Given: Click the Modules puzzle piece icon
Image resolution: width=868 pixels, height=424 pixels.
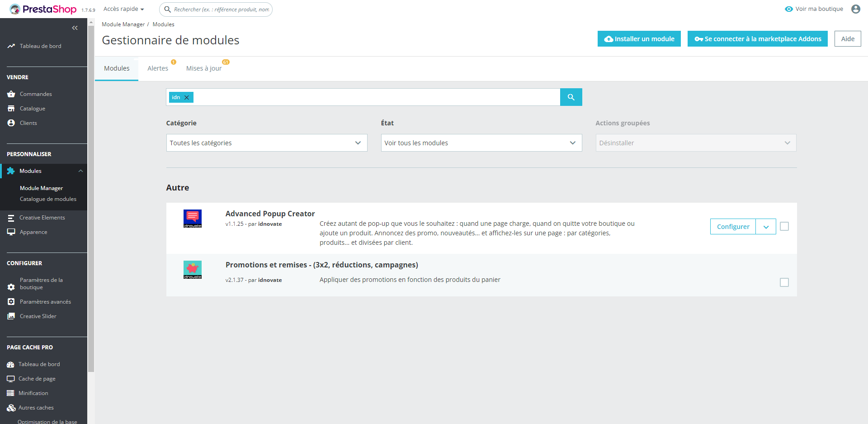Looking at the screenshot, I should tap(11, 171).
